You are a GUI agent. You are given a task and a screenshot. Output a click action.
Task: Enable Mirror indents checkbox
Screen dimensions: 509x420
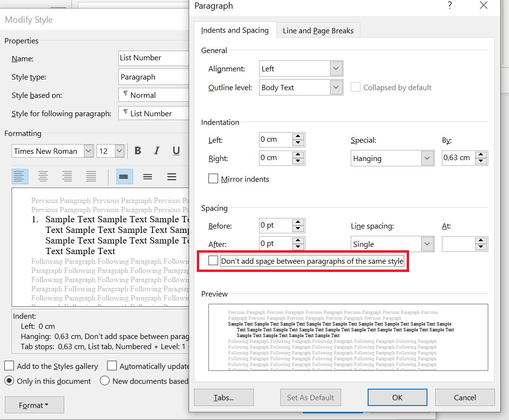213,179
